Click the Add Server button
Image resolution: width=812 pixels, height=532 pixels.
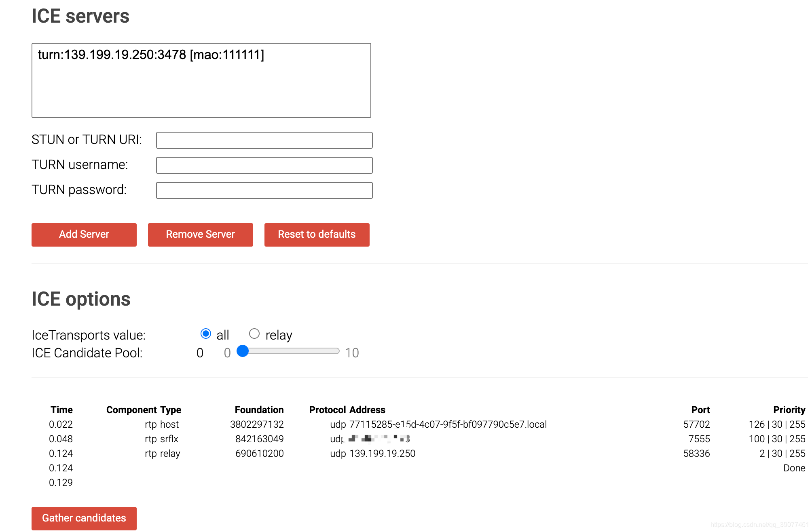(x=84, y=234)
